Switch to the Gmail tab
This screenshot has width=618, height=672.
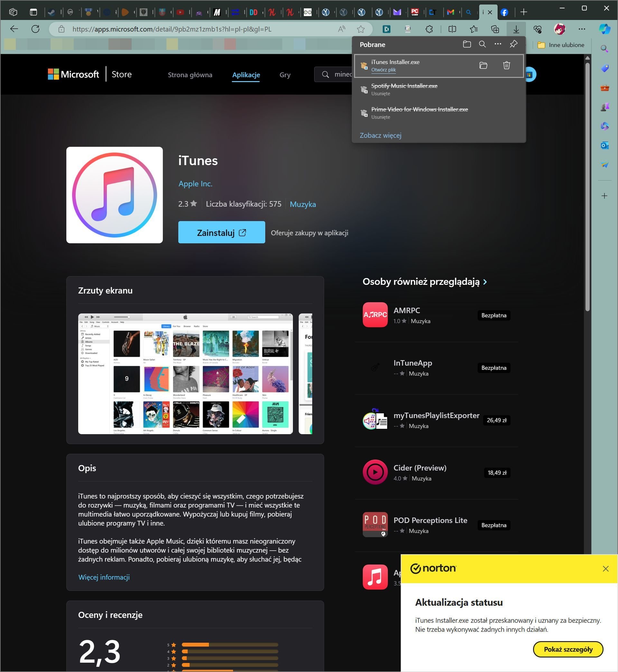tap(450, 12)
